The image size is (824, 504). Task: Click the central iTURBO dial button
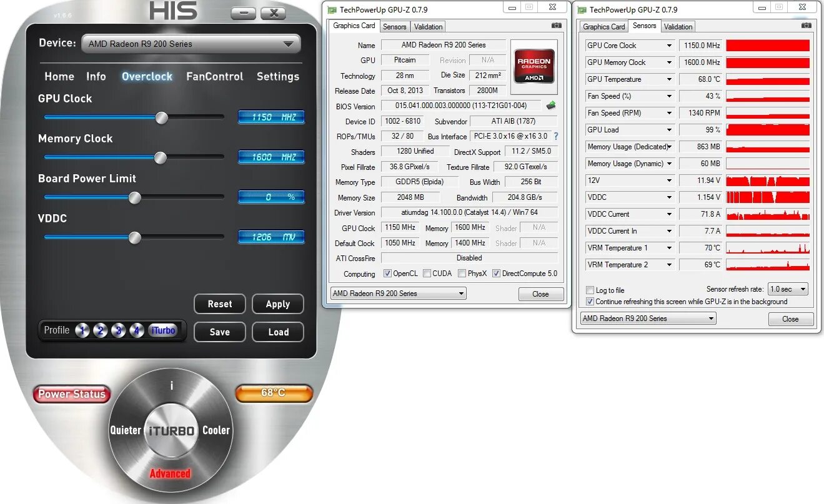[171, 430]
